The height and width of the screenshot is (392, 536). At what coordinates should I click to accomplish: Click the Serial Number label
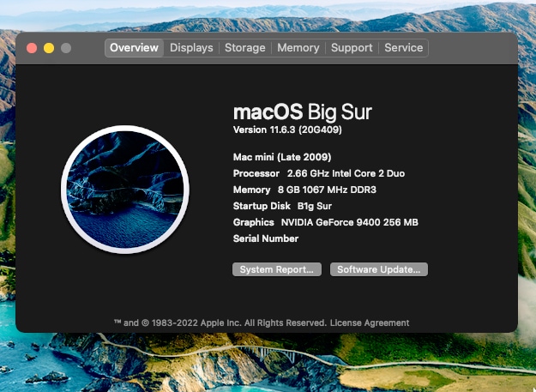266,238
